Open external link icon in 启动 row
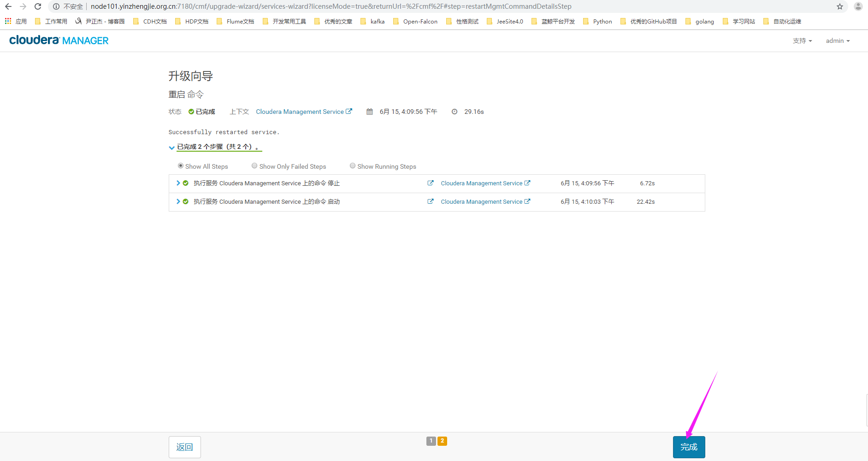 pyautogui.click(x=431, y=201)
